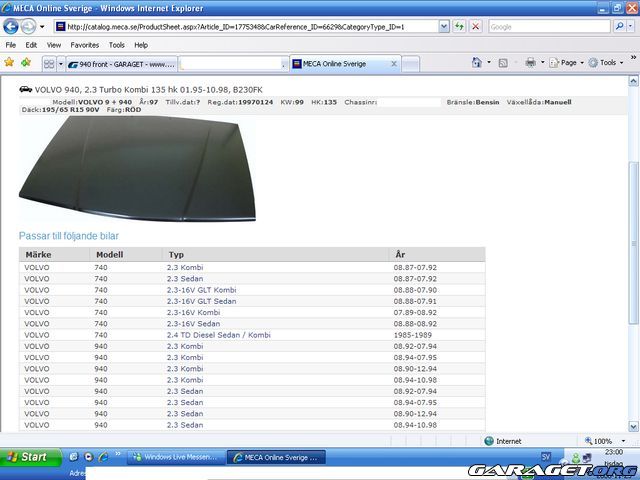640x480 pixels.
Task: Click inside the Google search box
Action: (x=548, y=27)
